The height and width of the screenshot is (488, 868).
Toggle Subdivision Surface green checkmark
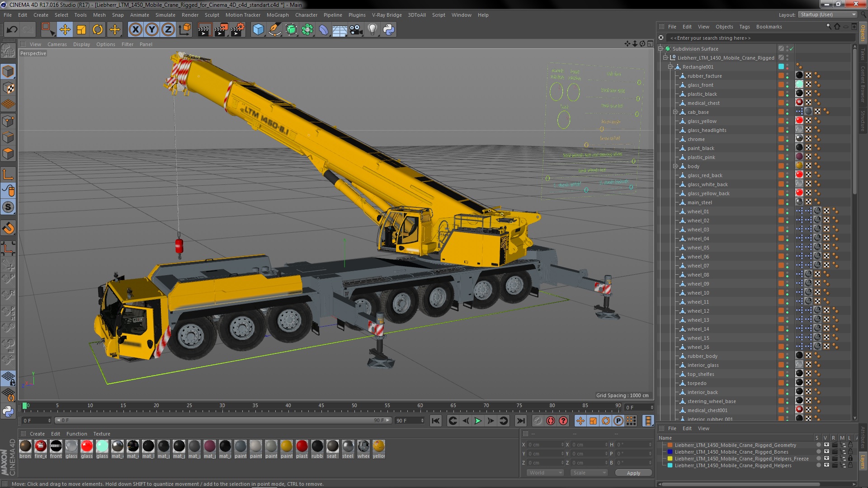pyautogui.click(x=792, y=49)
